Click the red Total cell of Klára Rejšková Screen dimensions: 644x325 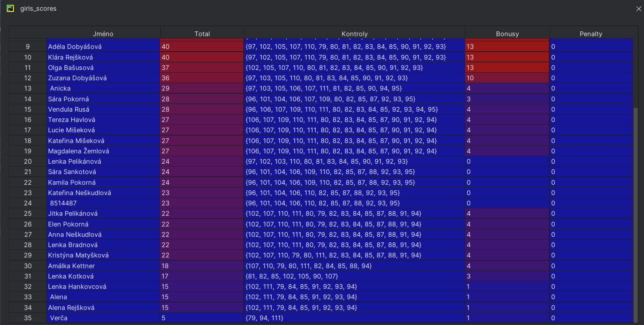coord(202,57)
